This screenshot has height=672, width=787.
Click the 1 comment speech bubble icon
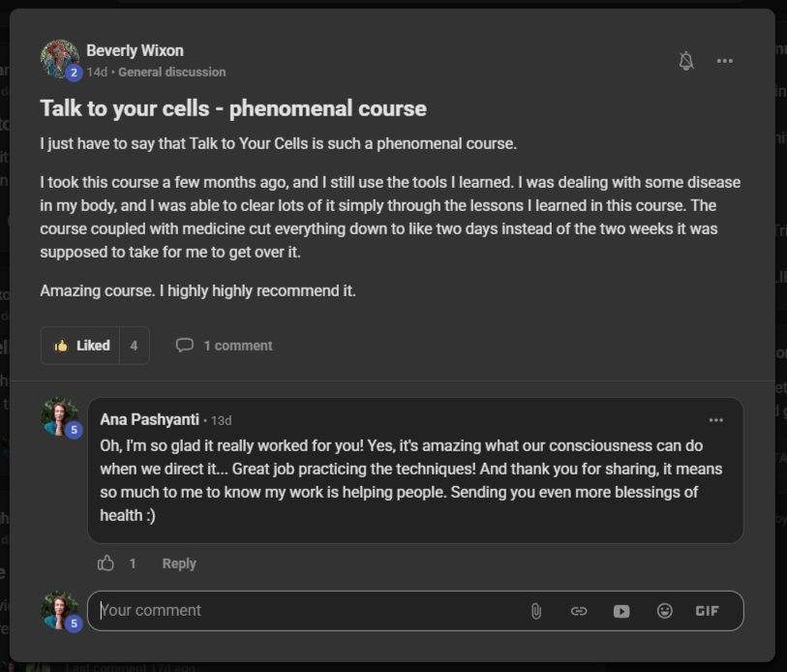[x=185, y=346]
